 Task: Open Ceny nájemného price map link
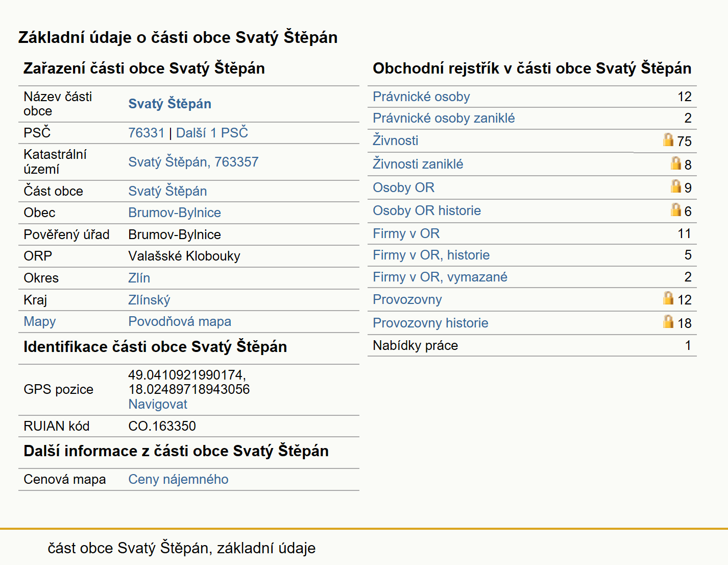coord(178,479)
